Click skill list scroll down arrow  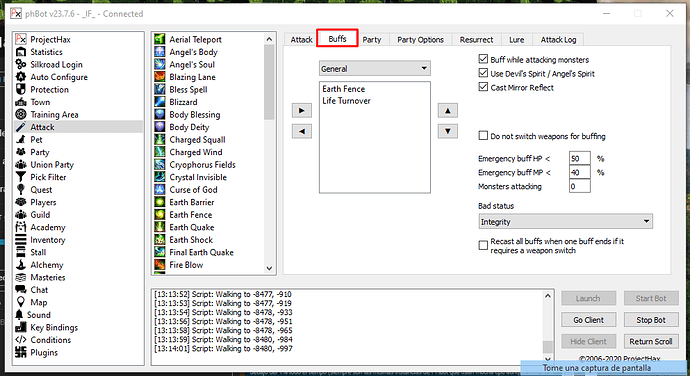tap(269, 268)
